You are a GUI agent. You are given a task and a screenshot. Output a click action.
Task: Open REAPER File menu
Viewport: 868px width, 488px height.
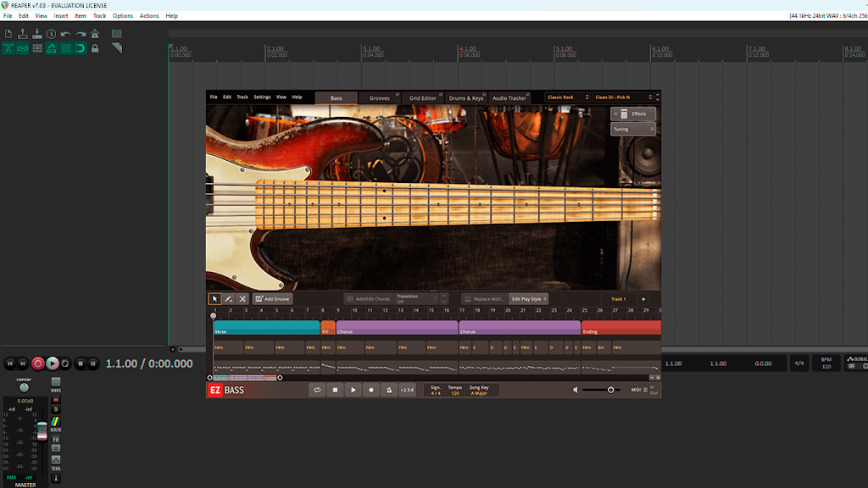[x=8, y=16]
